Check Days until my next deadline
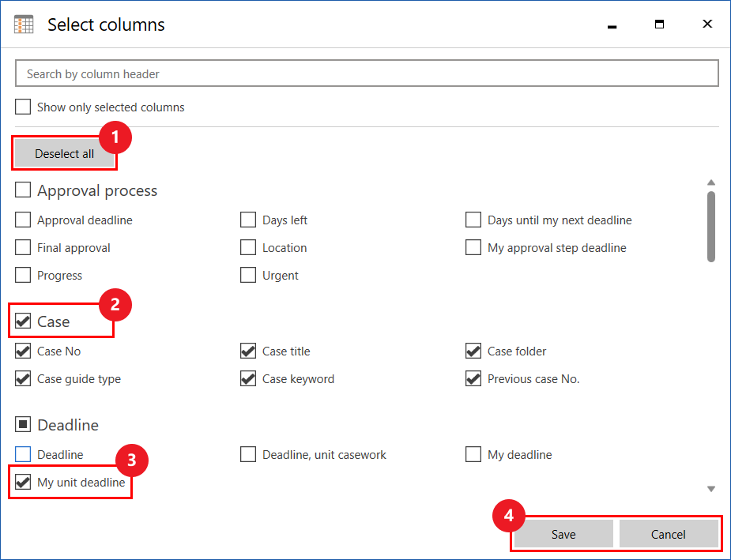This screenshot has width=731, height=560. coord(473,220)
